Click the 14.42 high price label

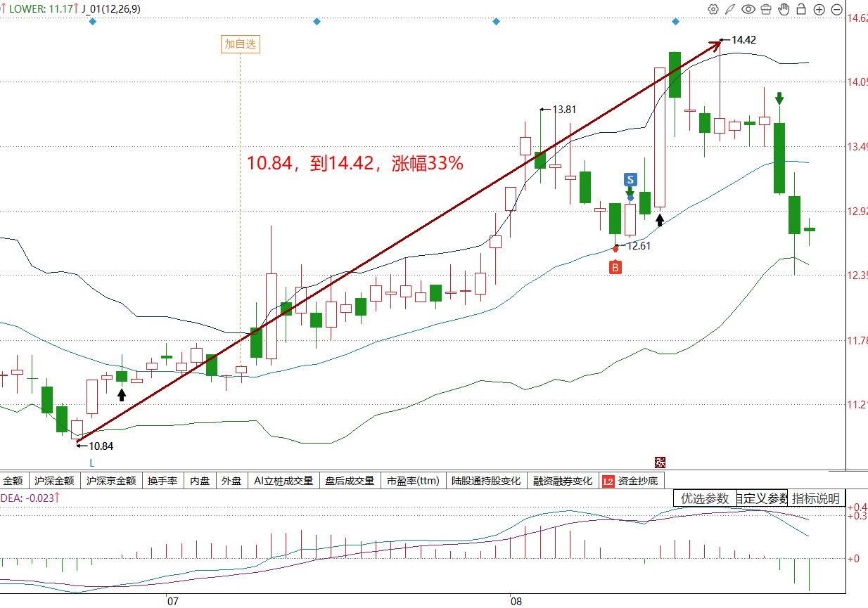click(743, 39)
